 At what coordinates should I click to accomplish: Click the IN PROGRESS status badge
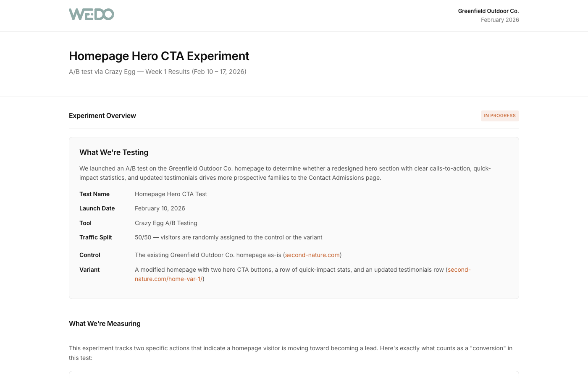[x=499, y=116]
